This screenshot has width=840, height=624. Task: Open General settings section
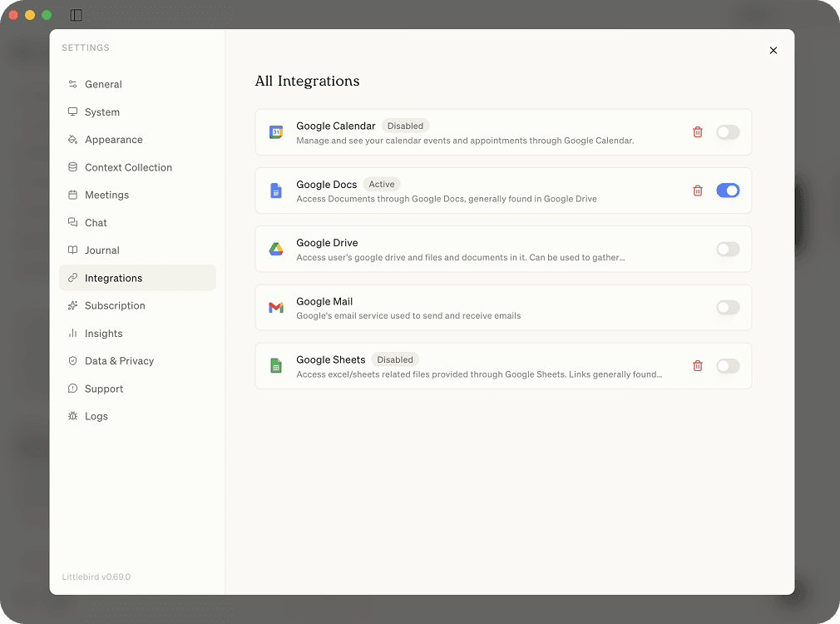[138, 84]
